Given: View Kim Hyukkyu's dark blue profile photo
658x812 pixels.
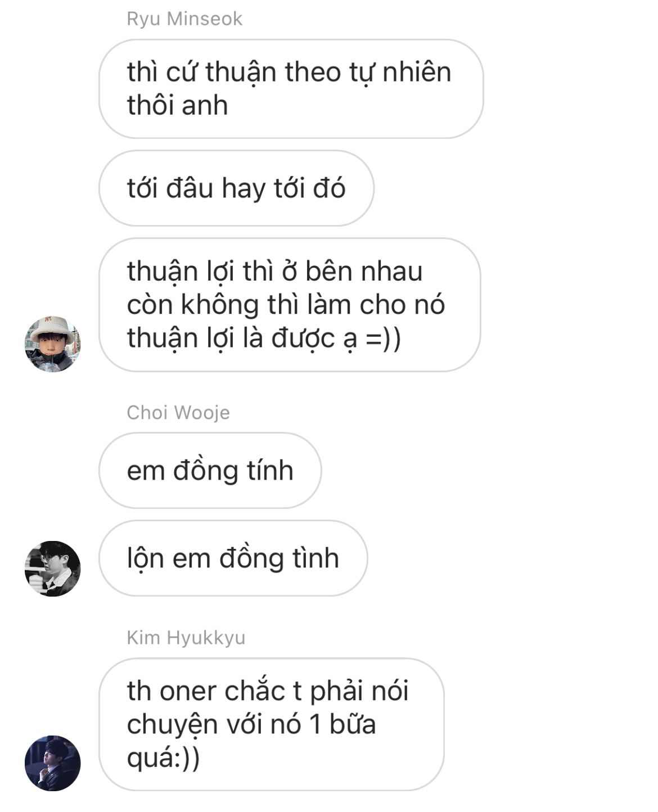Looking at the screenshot, I should click(52, 763).
